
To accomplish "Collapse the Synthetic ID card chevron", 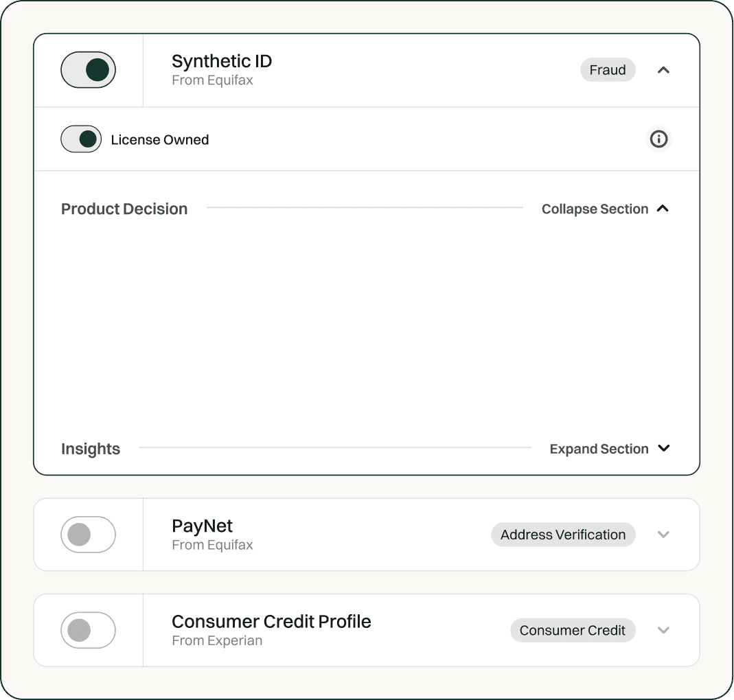I will (663, 70).
